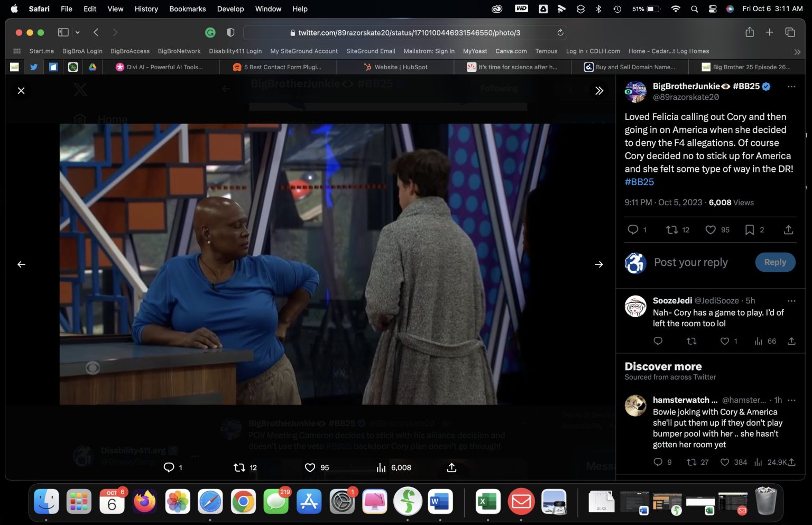Retweet using the icon below the photo

239,467
